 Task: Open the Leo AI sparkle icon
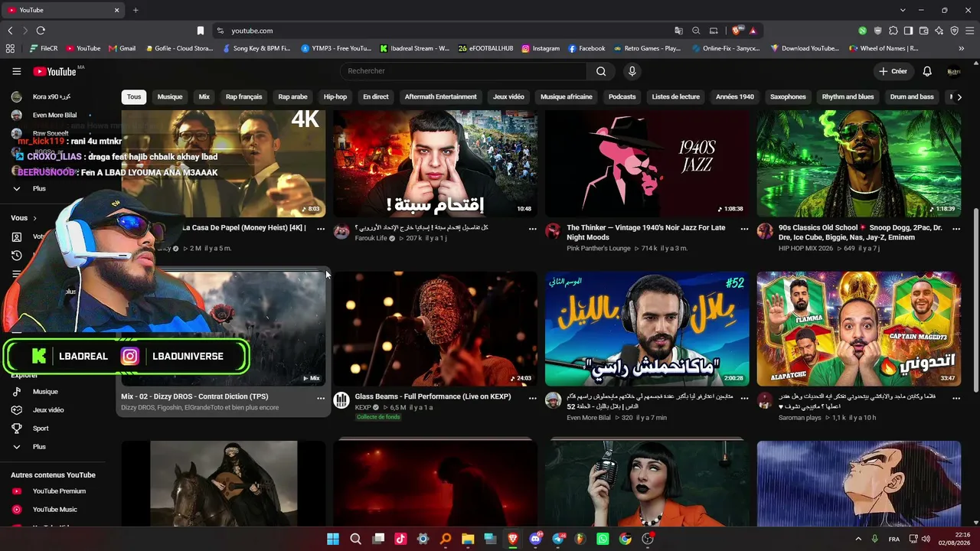[x=939, y=31]
